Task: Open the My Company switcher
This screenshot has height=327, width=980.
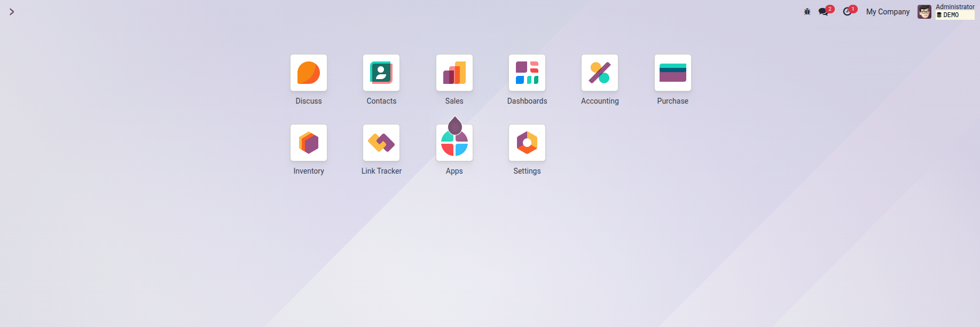Action: [x=888, y=12]
